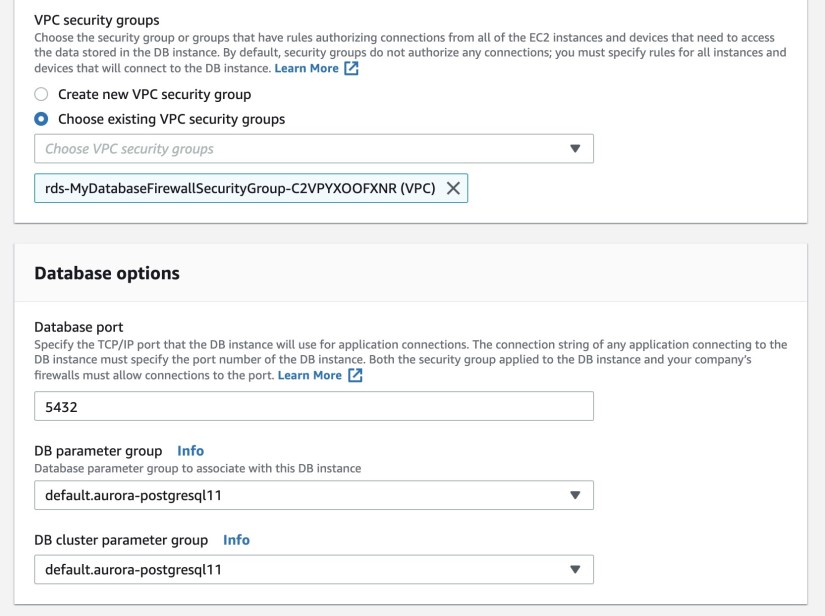The image size is (825, 616).
Task: Click the 'Choose existing VPC security groups' label text
Action: pyautogui.click(x=171, y=119)
